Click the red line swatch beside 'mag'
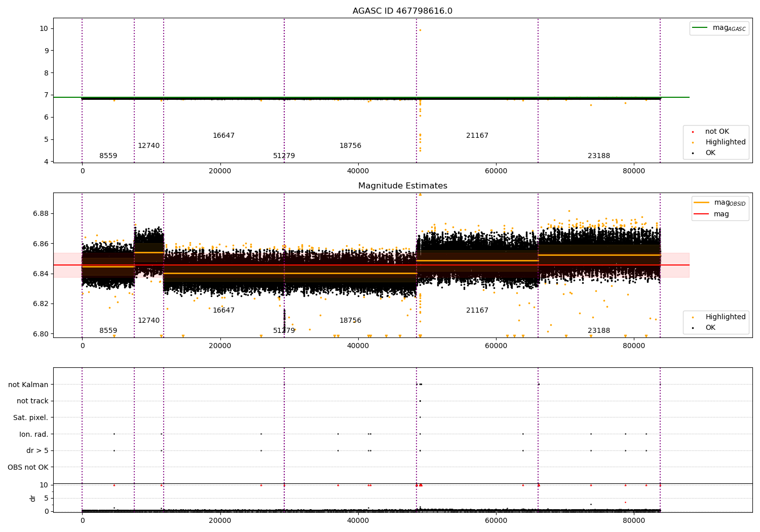760x532 pixels. (701, 214)
